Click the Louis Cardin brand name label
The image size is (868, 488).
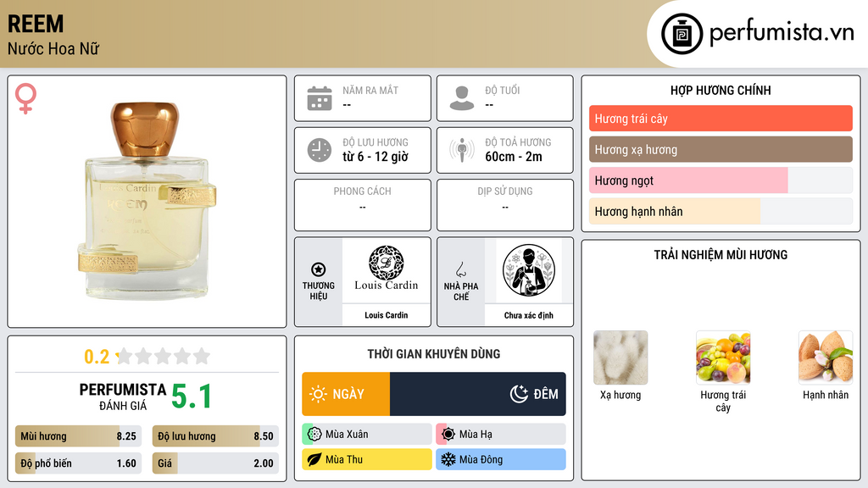coord(386,315)
